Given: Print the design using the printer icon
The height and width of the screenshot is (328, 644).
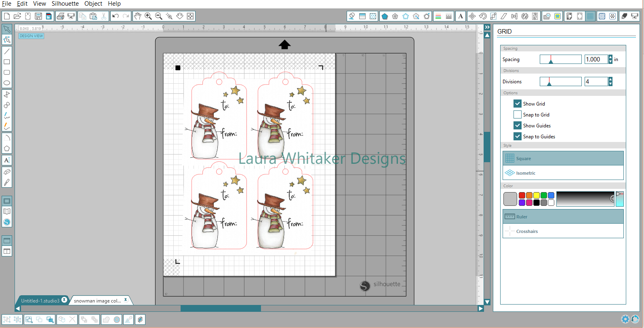Looking at the screenshot, I should click(61, 16).
